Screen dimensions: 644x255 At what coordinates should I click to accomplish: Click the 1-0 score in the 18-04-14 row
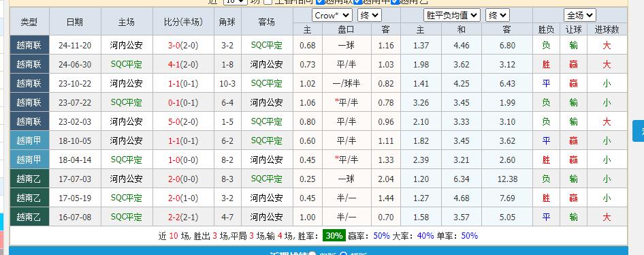click(174, 160)
